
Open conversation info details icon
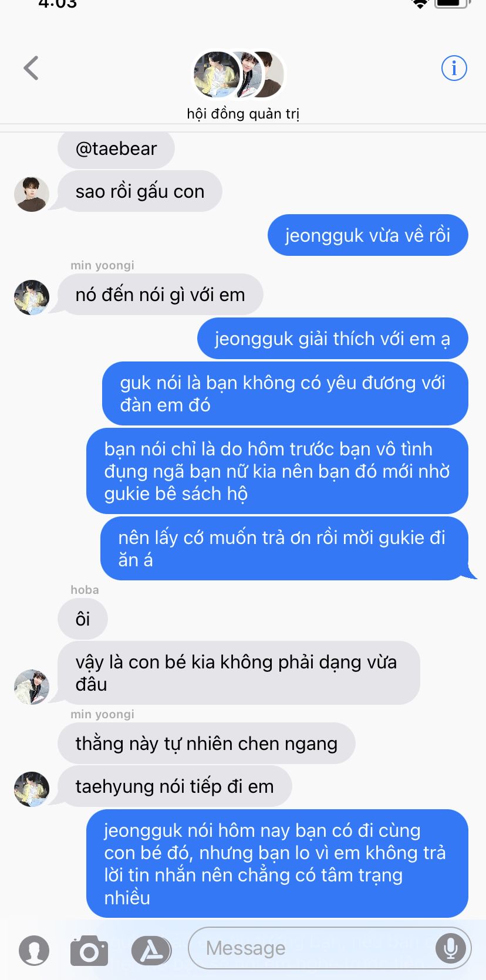click(x=454, y=68)
